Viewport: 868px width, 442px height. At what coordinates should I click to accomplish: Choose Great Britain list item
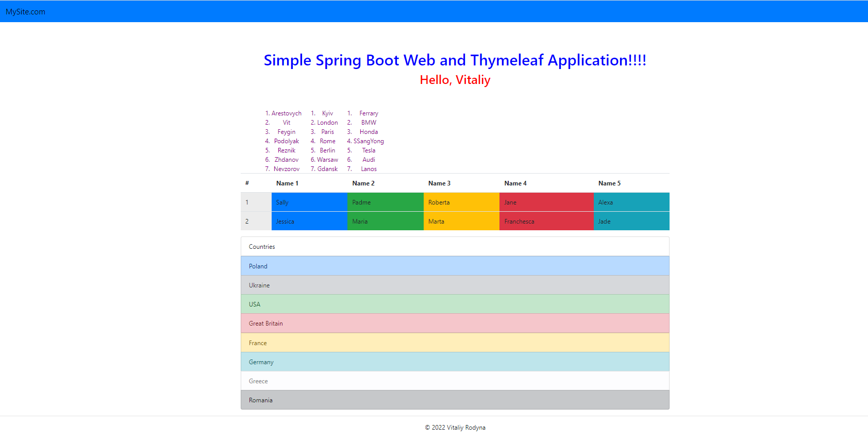coord(455,323)
